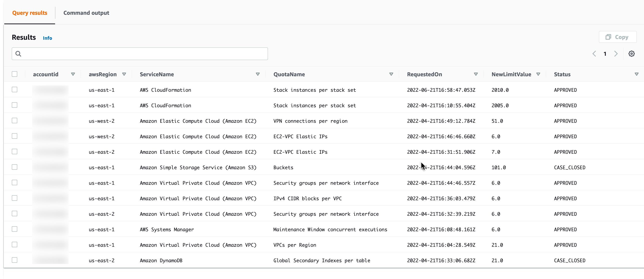This screenshot has height=279, width=644.
Task: Open the ServiceName column dropdown arrow
Action: click(258, 74)
